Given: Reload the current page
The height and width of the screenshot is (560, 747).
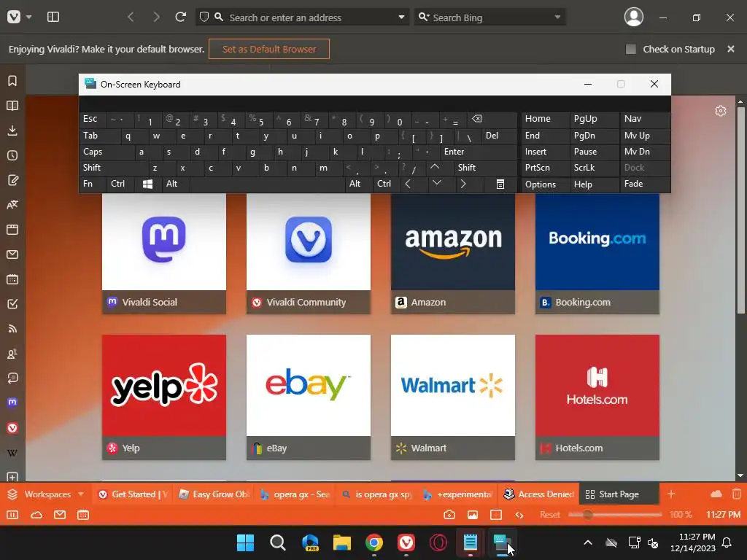Looking at the screenshot, I should tap(180, 17).
